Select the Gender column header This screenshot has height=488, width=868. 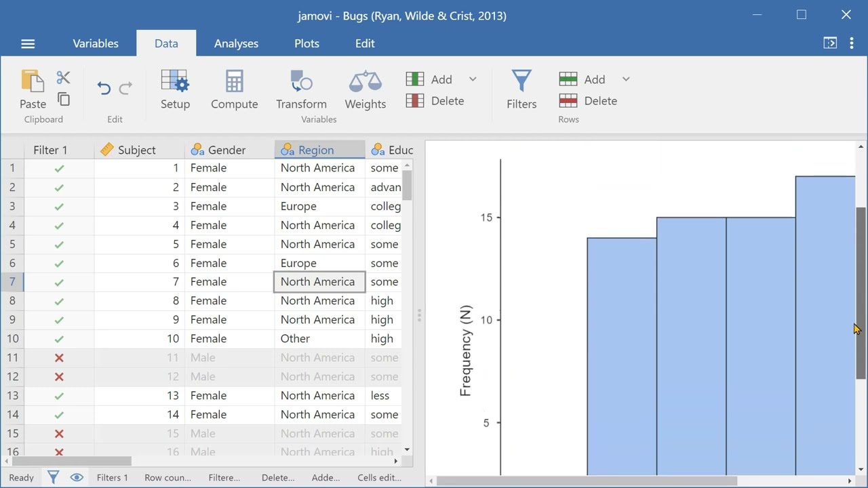229,150
